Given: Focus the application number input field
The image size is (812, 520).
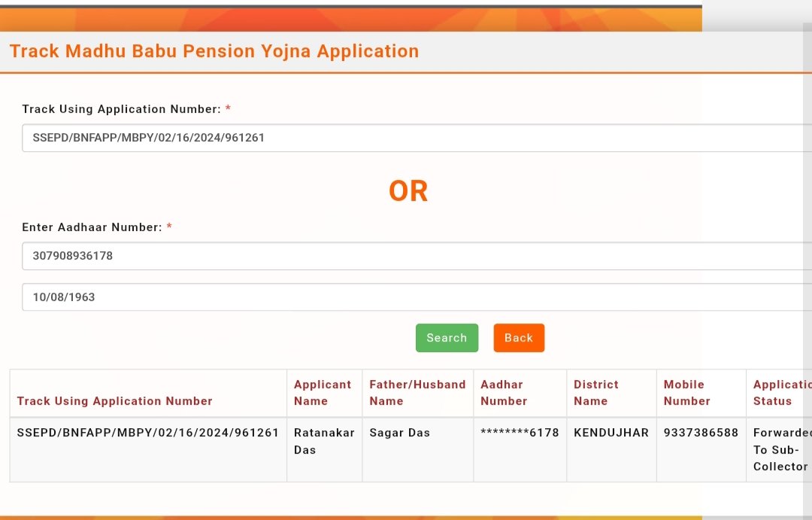Looking at the screenshot, I should click(417, 138).
